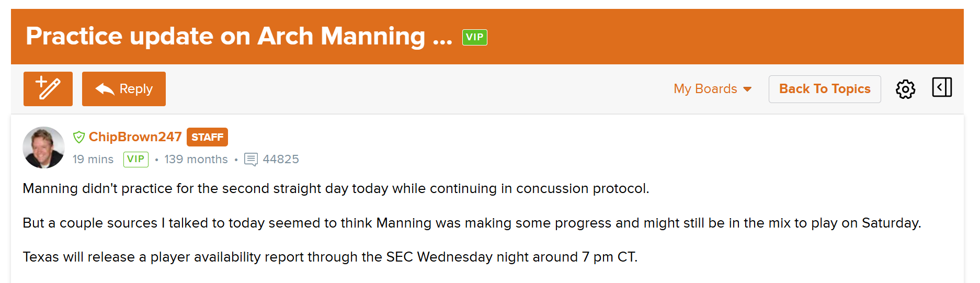This screenshot has height=283, width=980.
Task: Go back via Back To Topics
Action: pyautogui.click(x=824, y=89)
